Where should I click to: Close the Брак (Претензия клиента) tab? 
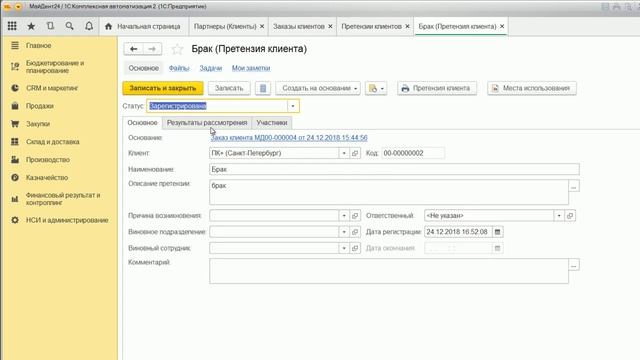coord(502,26)
